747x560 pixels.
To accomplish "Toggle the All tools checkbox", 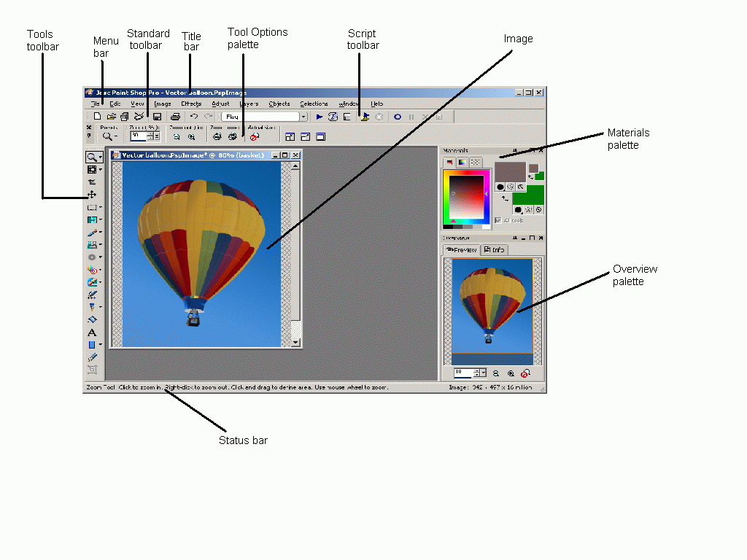I will point(498,220).
